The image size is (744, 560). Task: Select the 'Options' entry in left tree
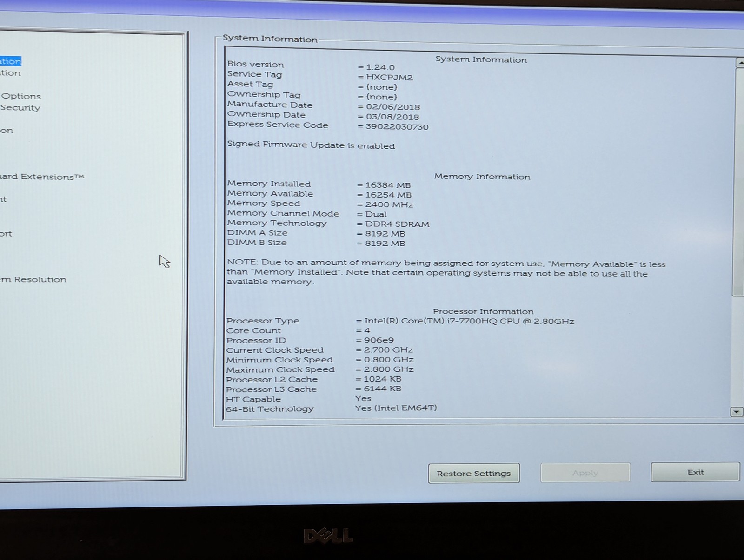(21, 96)
